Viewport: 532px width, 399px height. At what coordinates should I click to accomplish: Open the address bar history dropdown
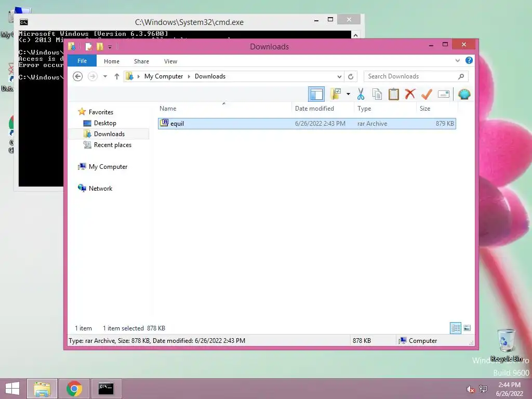[x=339, y=77]
